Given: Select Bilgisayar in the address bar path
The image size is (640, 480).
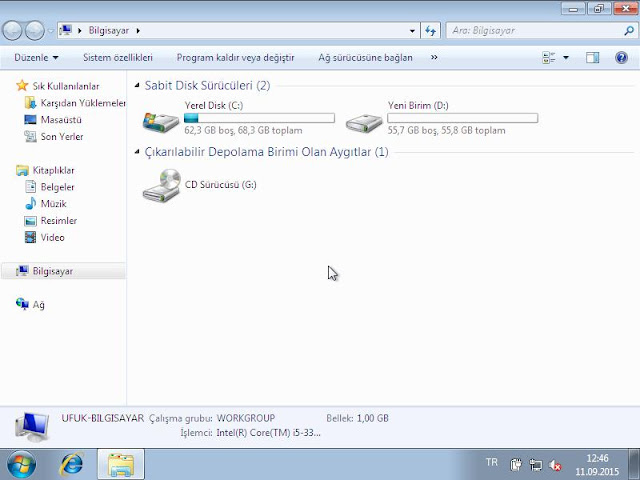Looking at the screenshot, I should (109, 31).
